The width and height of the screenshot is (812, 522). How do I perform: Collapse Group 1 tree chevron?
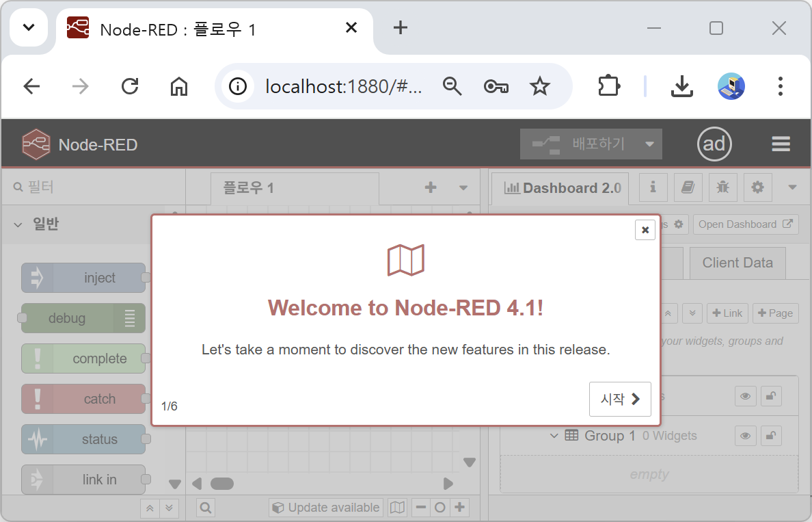click(554, 436)
